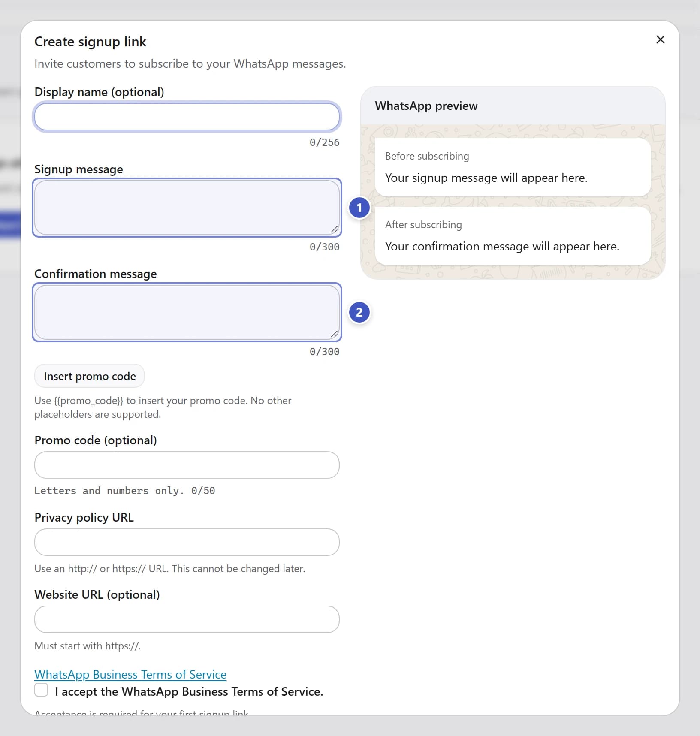700x736 pixels.
Task: Check the accept Terms of Service checkbox
Action: (x=41, y=690)
